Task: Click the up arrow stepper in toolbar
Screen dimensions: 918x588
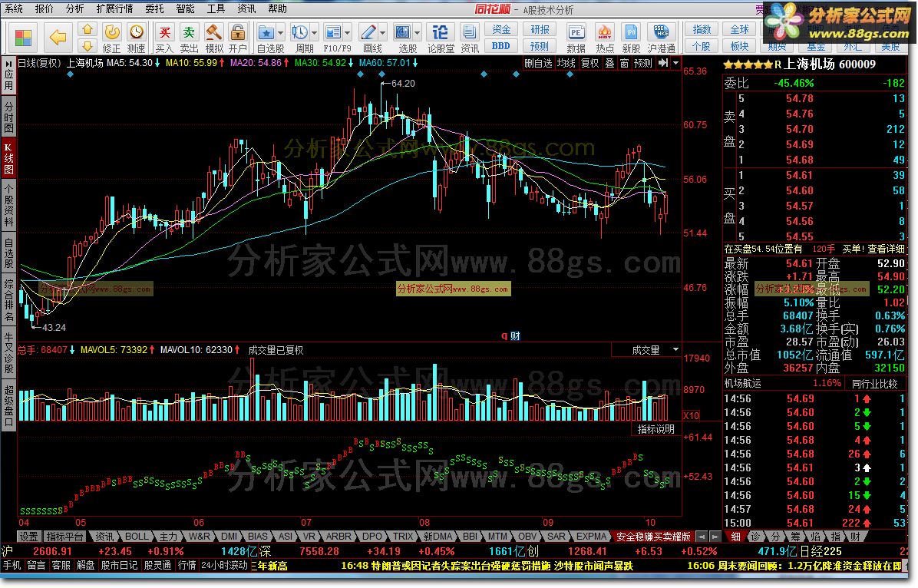Action: pos(88,29)
